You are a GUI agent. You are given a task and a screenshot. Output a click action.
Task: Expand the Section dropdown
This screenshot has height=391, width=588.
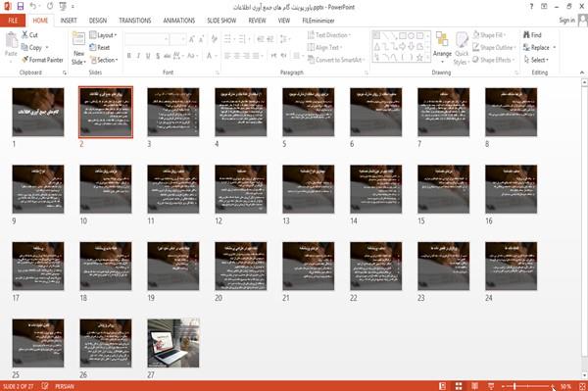pyautogui.click(x=104, y=60)
